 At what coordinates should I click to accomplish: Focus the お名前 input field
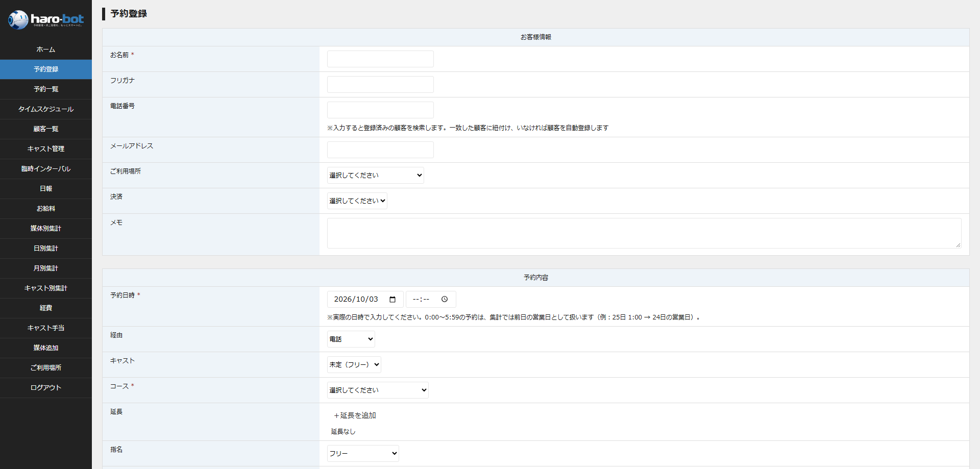[380, 59]
